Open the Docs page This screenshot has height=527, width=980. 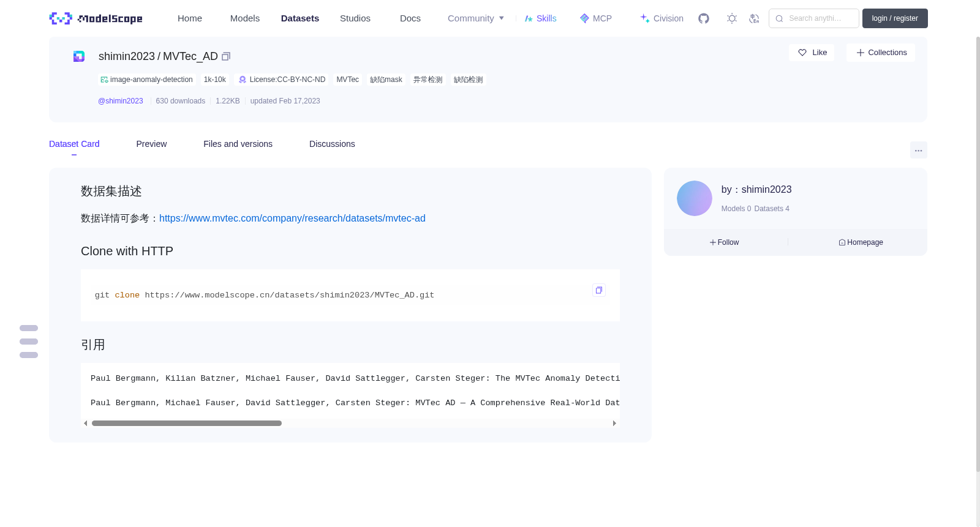coord(410,18)
